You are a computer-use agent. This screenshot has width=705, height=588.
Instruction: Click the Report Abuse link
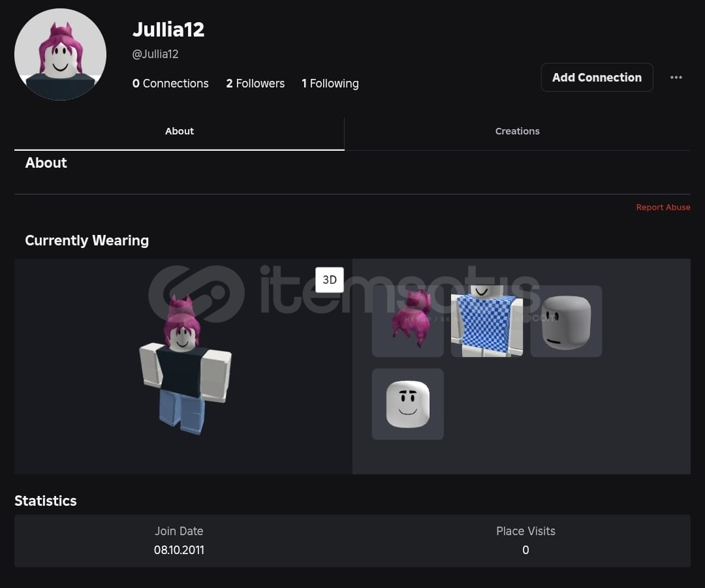[663, 208]
